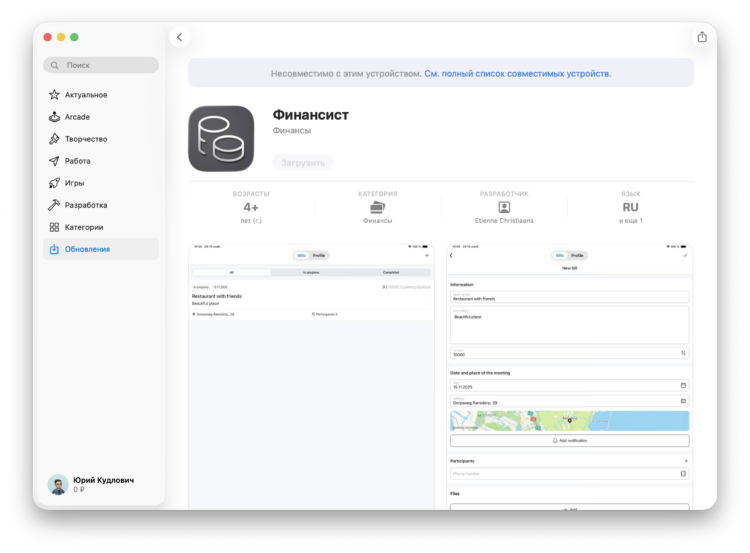Go to Игры in the sidebar

pyautogui.click(x=74, y=183)
